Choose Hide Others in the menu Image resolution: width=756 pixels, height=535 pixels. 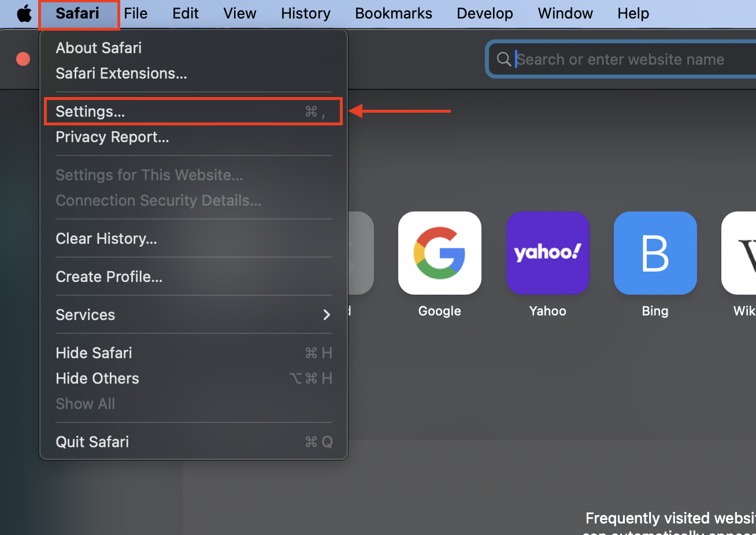(97, 378)
